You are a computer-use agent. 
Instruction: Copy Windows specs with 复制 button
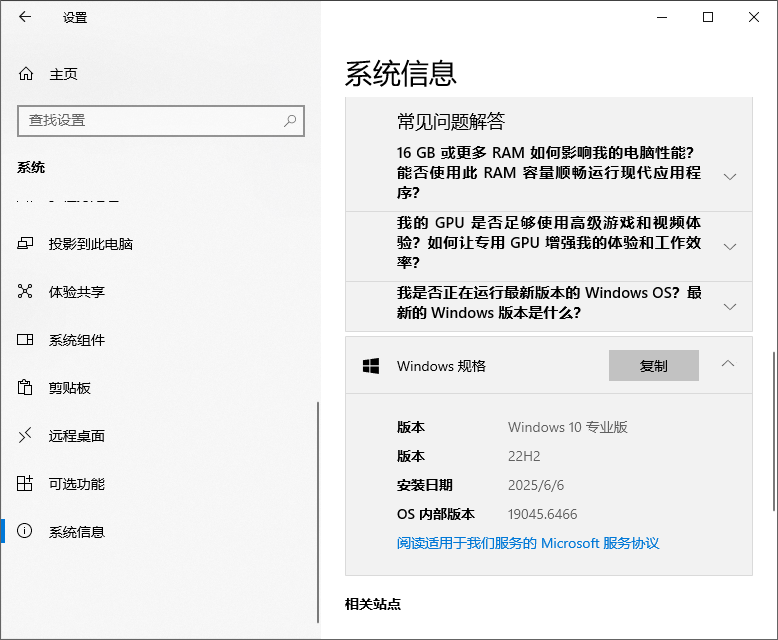[x=654, y=366]
